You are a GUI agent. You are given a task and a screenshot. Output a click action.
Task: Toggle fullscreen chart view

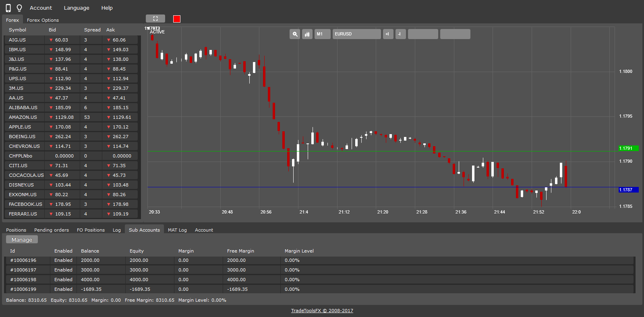point(155,19)
